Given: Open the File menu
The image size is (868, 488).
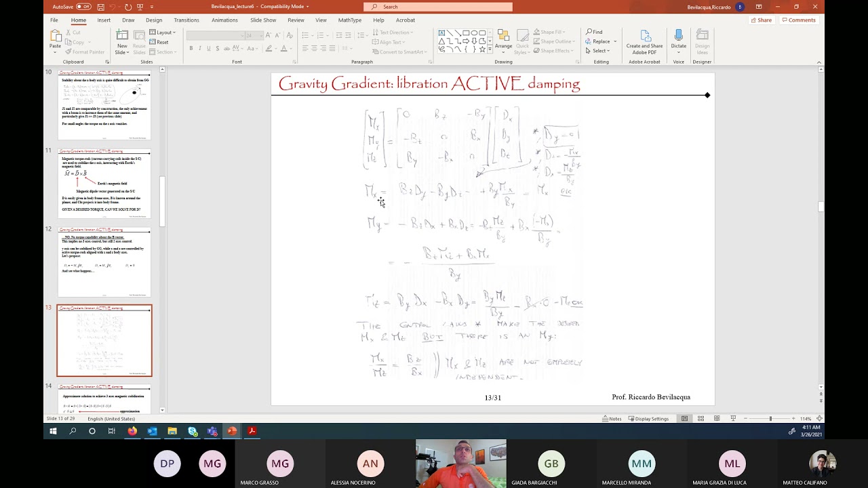Looking at the screenshot, I should click(x=54, y=20).
